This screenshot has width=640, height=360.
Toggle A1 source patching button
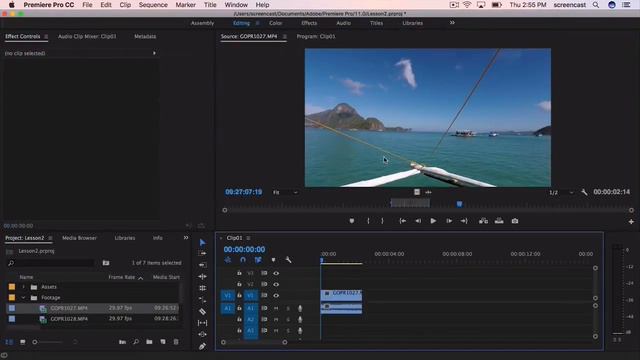coord(228,309)
